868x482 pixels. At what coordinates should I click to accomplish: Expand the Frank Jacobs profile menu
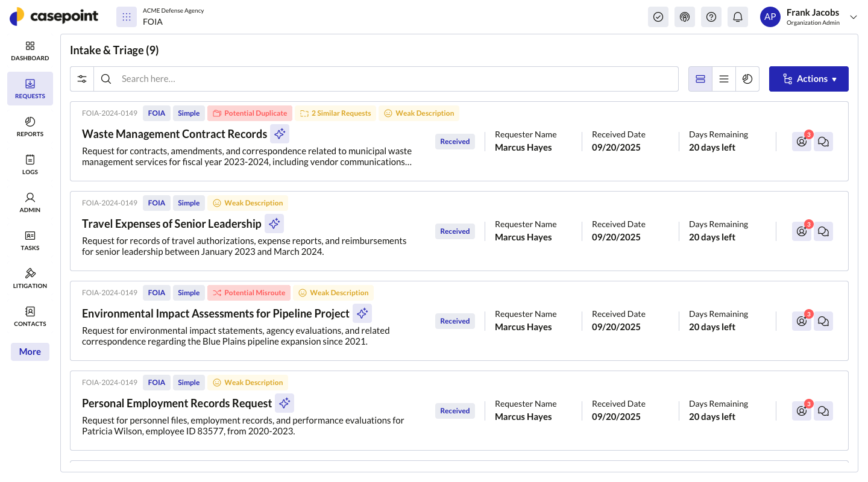tap(853, 16)
